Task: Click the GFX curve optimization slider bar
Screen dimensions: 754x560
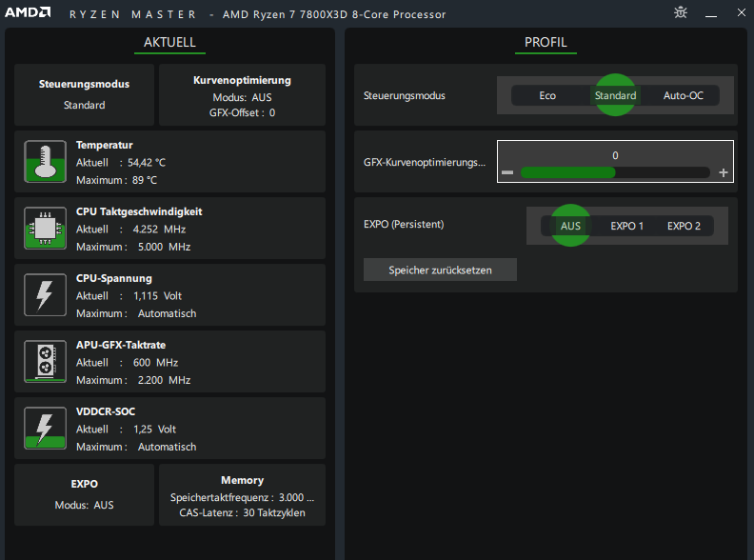Action: pos(615,172)
